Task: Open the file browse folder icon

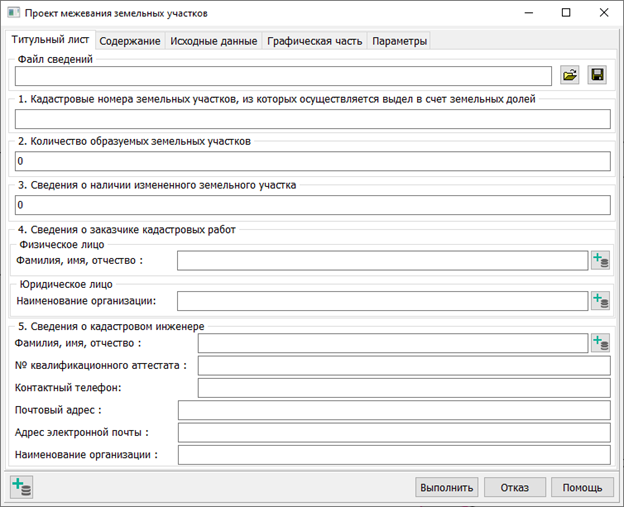Action: (x=571, y=76)
